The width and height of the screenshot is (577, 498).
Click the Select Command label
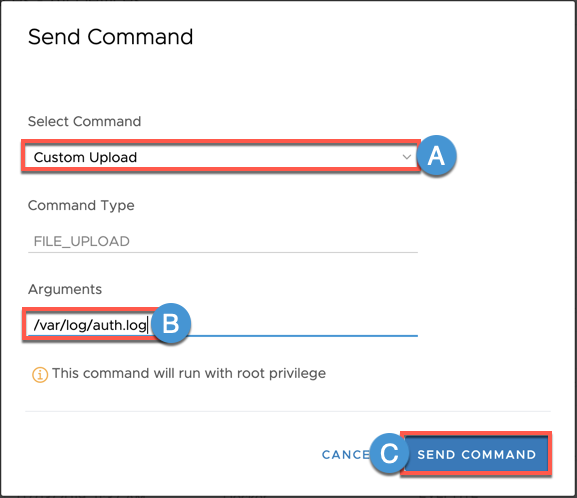coord(84,121)
